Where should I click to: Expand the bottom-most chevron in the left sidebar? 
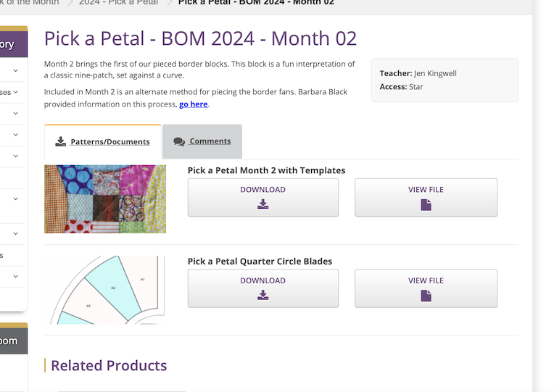(15, 276)
